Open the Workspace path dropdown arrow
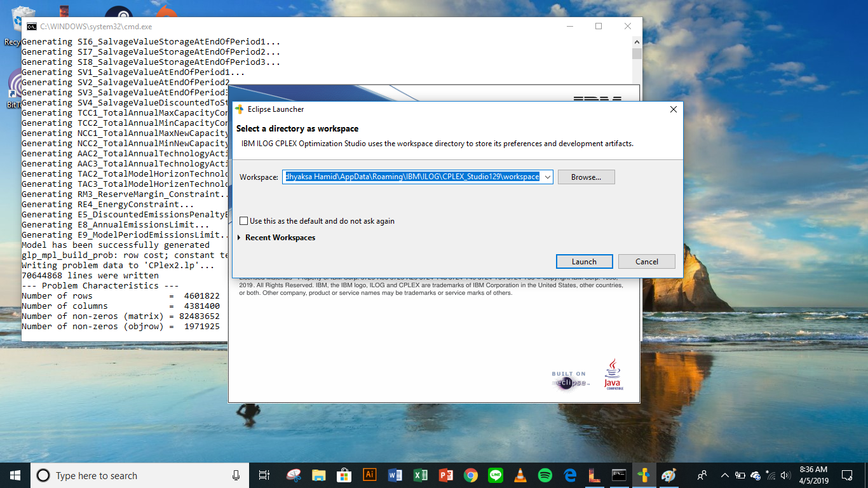This screenshot has width=868, height=488. pos(548,177)
